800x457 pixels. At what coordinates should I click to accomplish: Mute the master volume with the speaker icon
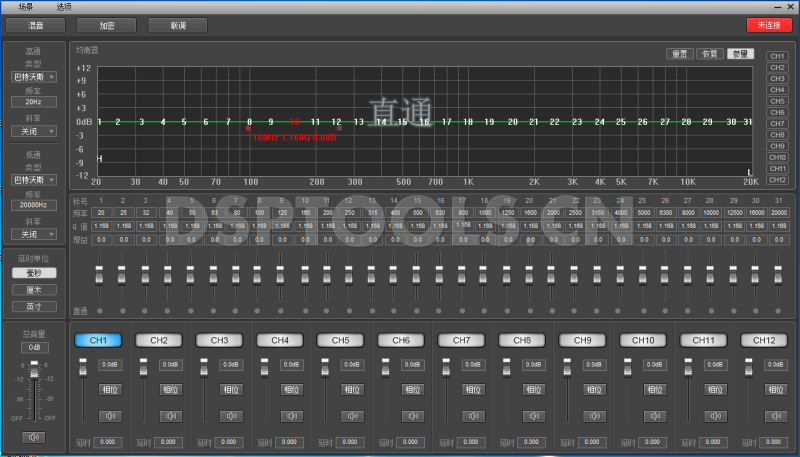(x=35, y=436)
